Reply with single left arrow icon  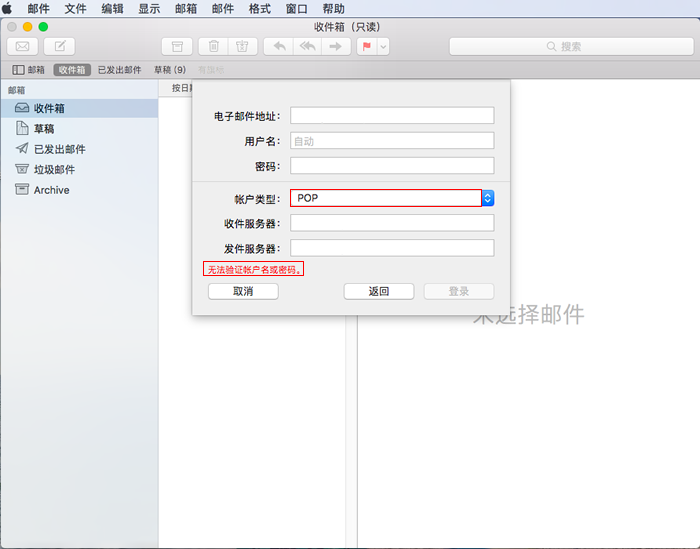279,46
